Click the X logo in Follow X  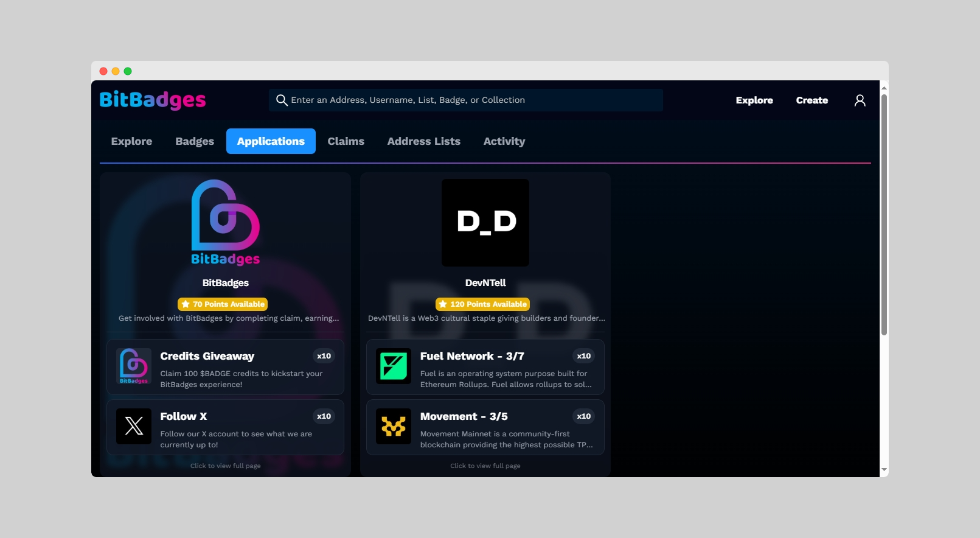(134, 426)
